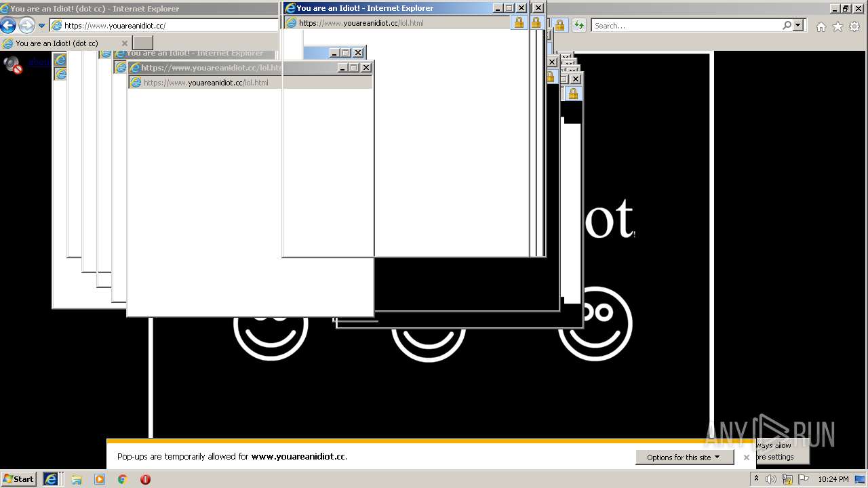Screen dimensions: 868x488
Task: Click address text in front lol.html popup
Action: (206, 83)
